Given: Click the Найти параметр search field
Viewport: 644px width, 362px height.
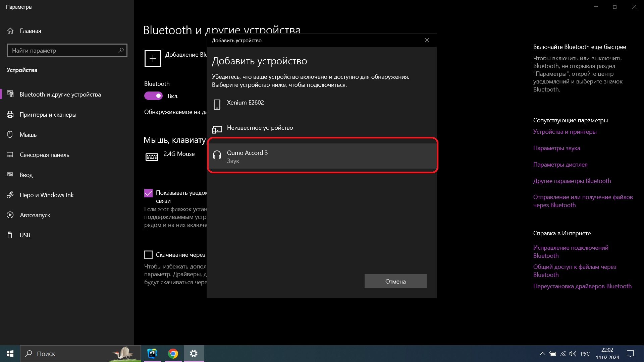Looking at the screenshot, I should (x=67, y=50).
